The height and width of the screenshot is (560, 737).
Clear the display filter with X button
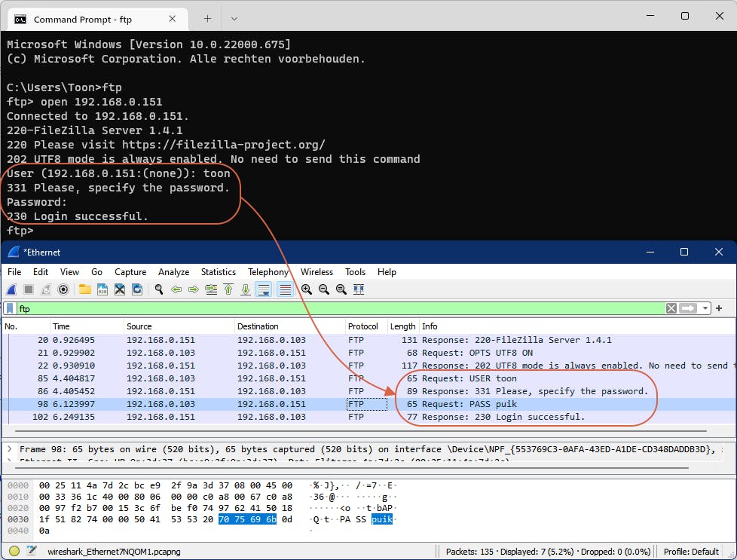pyautogui.click(x=671, y=308)
